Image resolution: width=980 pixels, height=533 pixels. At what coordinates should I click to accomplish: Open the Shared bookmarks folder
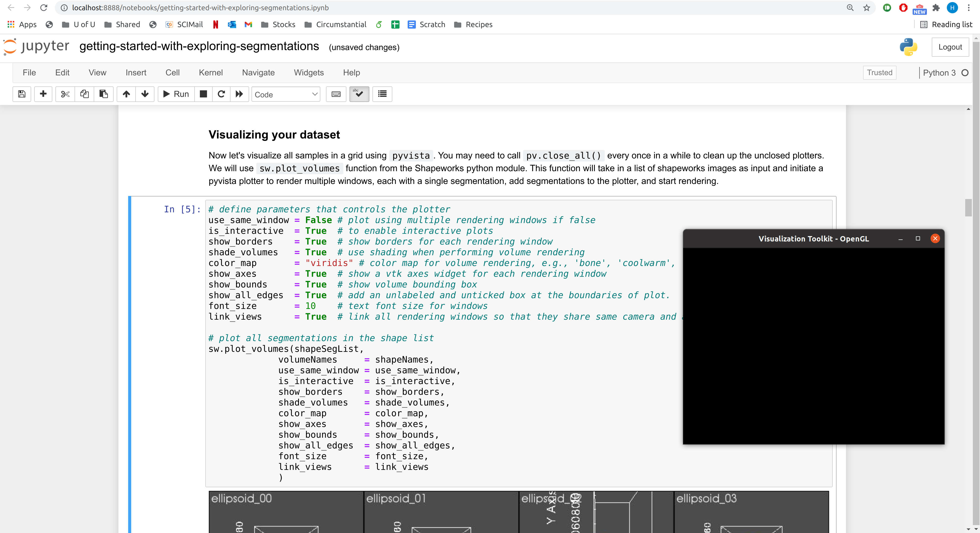tap(122, 24)
